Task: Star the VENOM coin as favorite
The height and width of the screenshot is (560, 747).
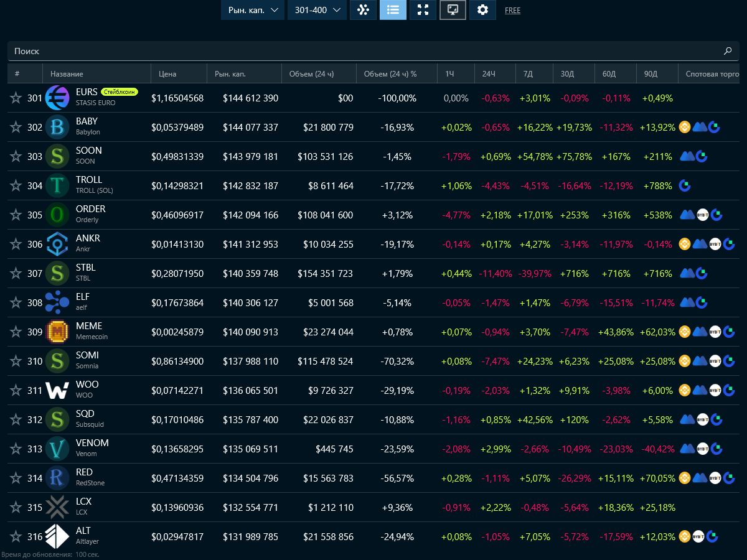Action: click(x=16, y=449)
